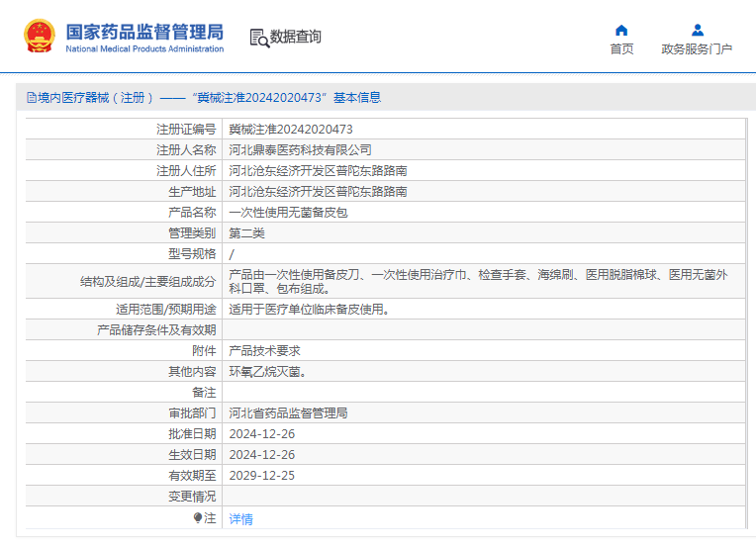Click the 型号规格 slash value

tap(232, 254)
